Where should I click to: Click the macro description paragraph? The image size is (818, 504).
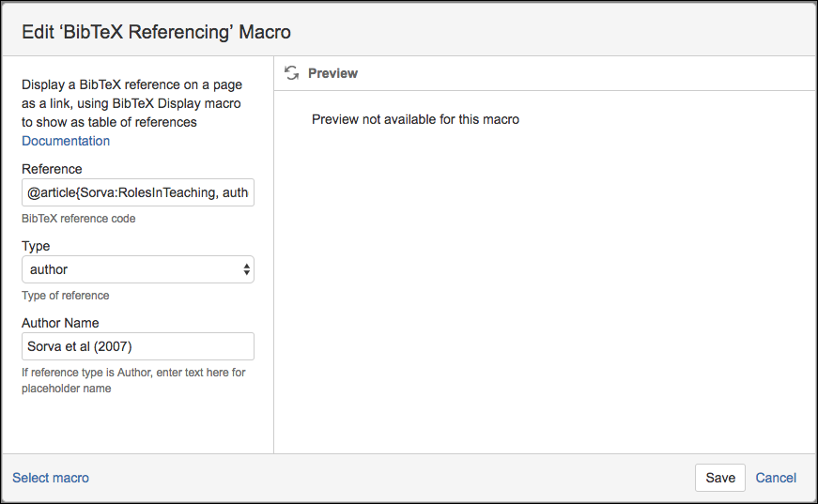click(131, 103)
